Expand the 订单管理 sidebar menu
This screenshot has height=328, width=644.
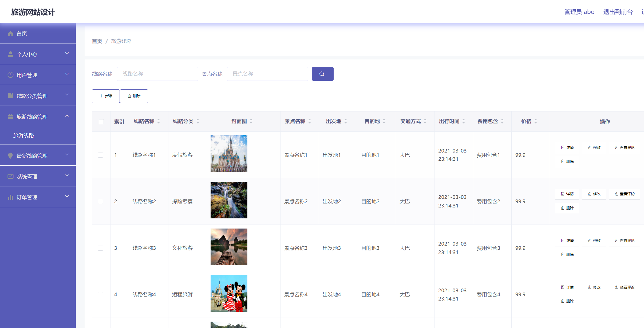[x=67, y=197]
